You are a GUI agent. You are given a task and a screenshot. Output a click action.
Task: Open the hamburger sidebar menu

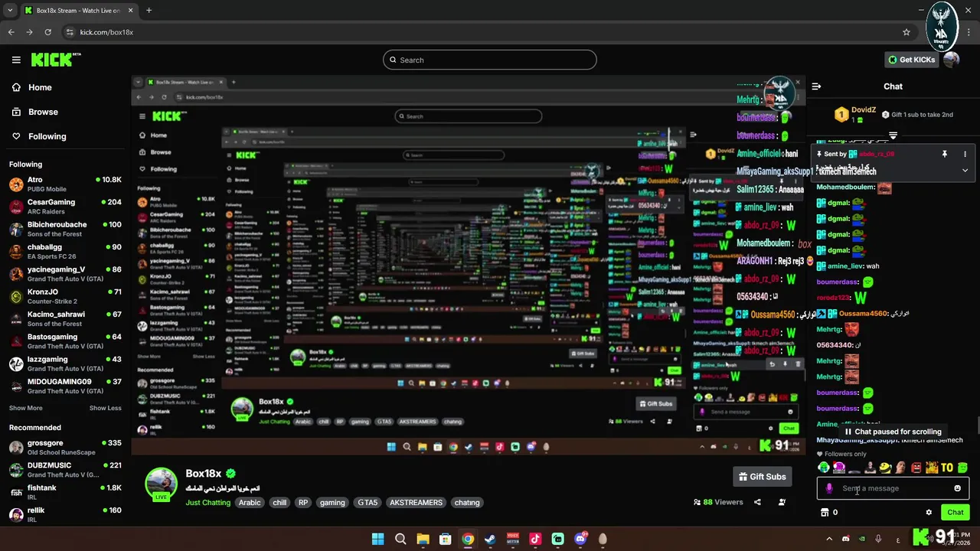click(16, 60)
